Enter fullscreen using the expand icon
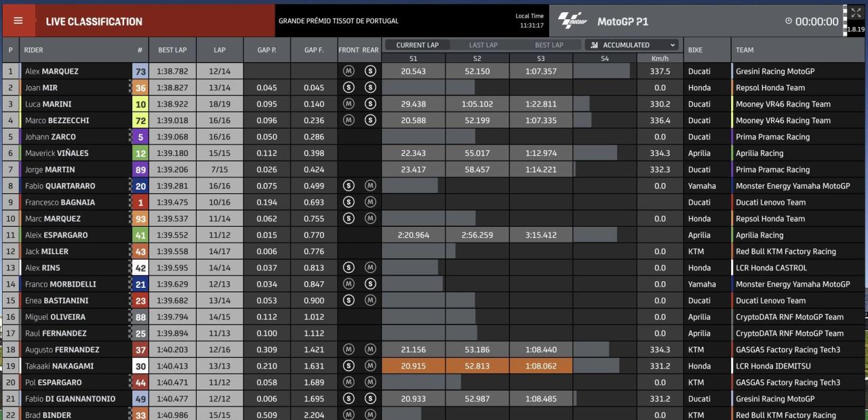The image size is (868, 420). tap(856, 14)
